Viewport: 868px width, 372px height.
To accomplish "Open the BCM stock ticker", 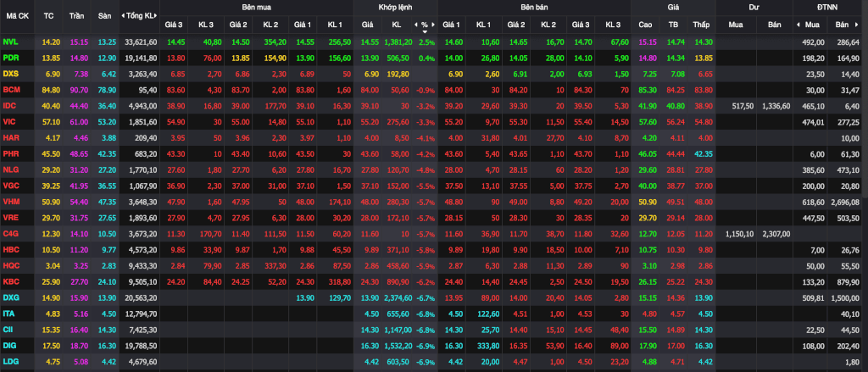I will pos(10,90).
